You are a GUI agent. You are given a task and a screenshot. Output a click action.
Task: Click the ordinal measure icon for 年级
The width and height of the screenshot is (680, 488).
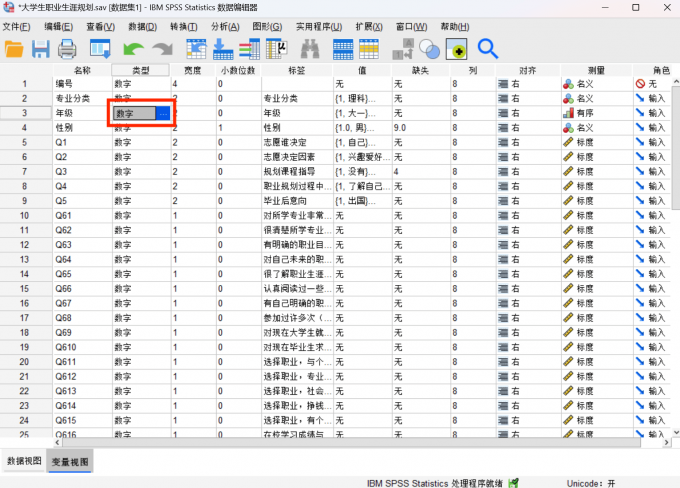568,113
